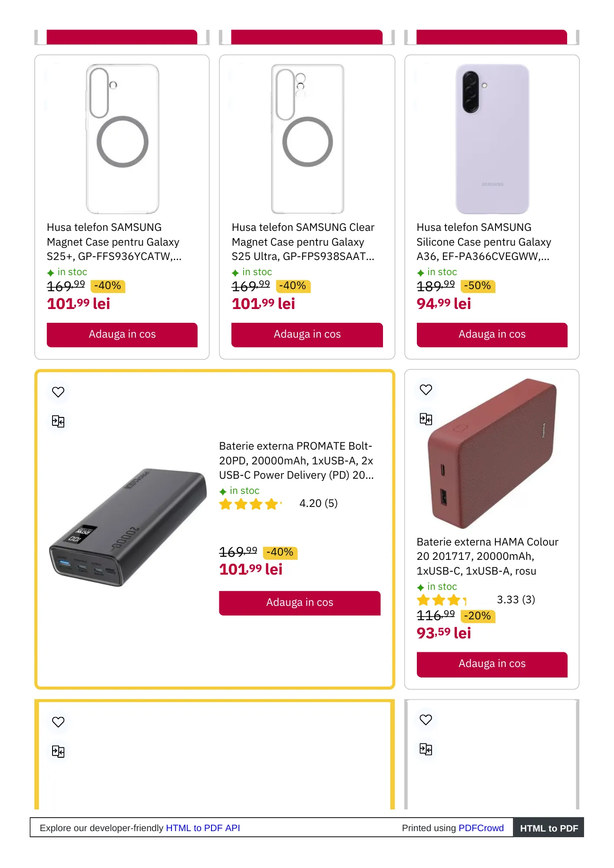Open the HTML to PDF API link
This screenshot has width=614, height=868.
(x=203, y=828)
